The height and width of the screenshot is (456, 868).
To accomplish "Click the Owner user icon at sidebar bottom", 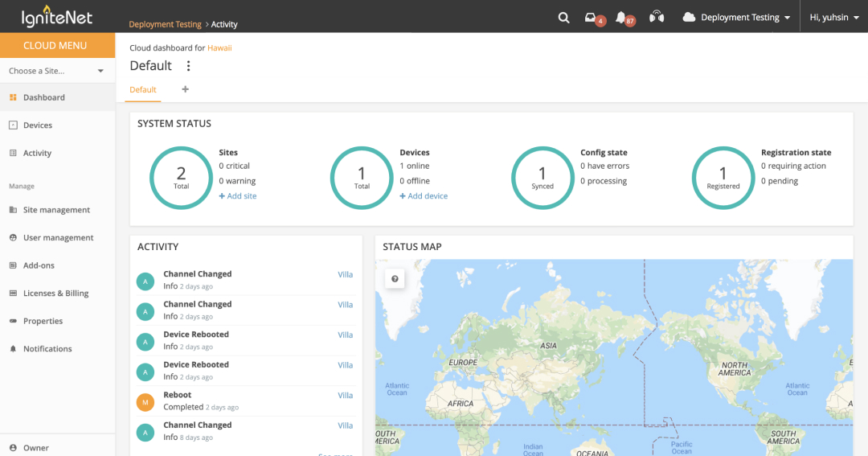I will (x=14, y=448).
